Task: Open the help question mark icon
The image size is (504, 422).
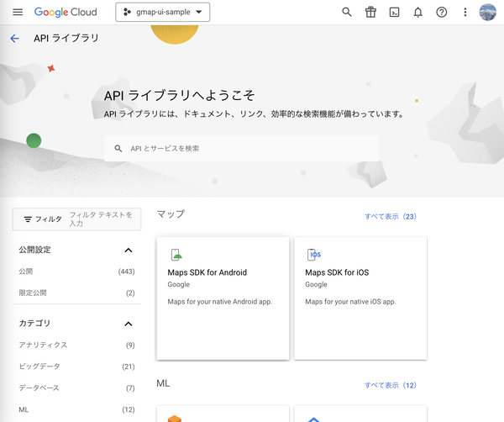Action: [x=441, y=13]
